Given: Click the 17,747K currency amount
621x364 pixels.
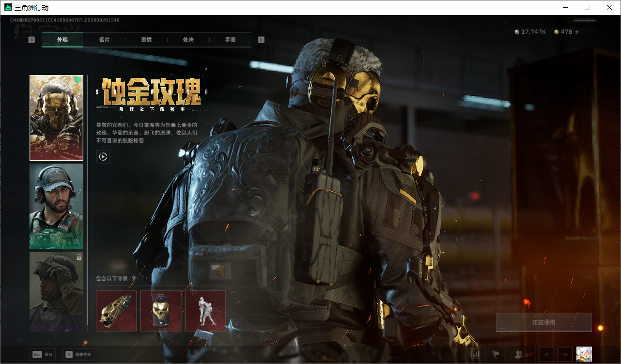Looking at the screenshot, I should click(x=533, y=32).
